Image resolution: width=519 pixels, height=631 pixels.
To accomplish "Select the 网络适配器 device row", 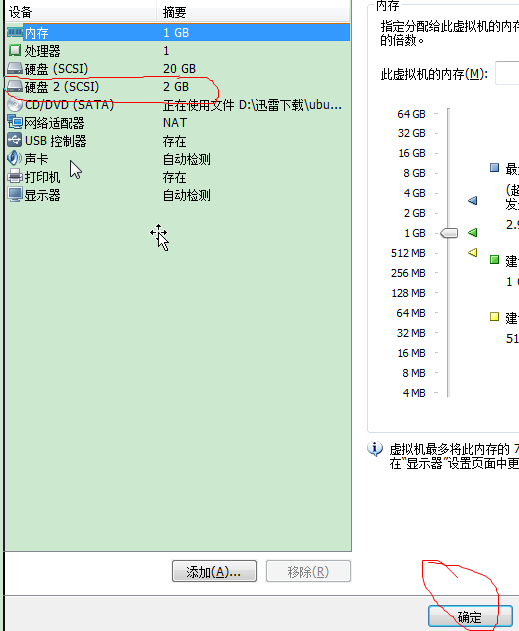I will (x=178, y=122).
